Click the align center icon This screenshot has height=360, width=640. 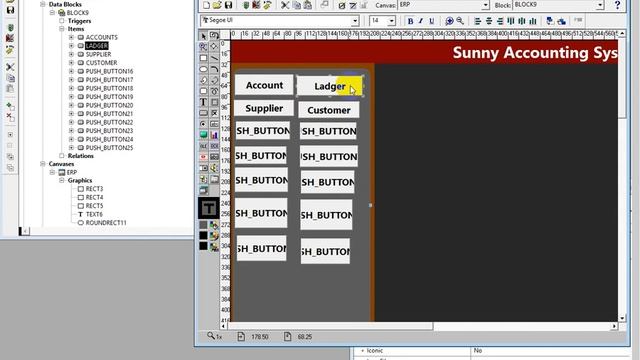[x=489, y=21]
